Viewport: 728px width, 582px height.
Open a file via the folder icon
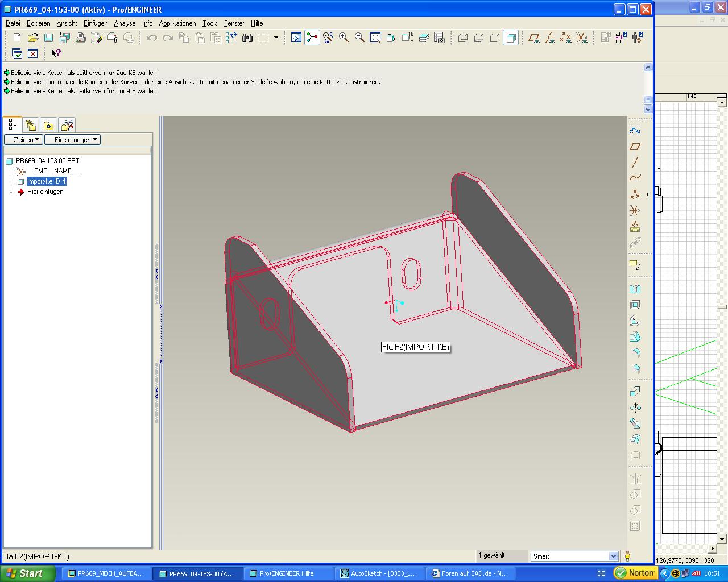click(x=32, y=38)
